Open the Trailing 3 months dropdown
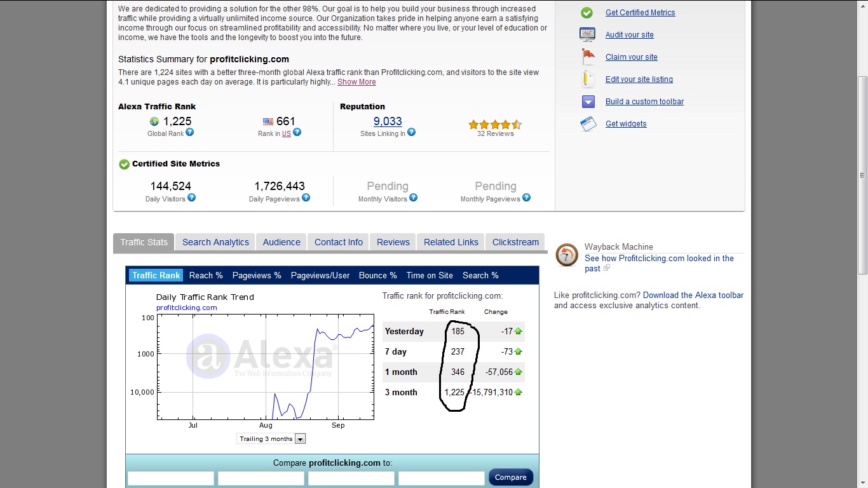Image resolution: width=868 pixels, height=488 pixels. coord(271,438)
